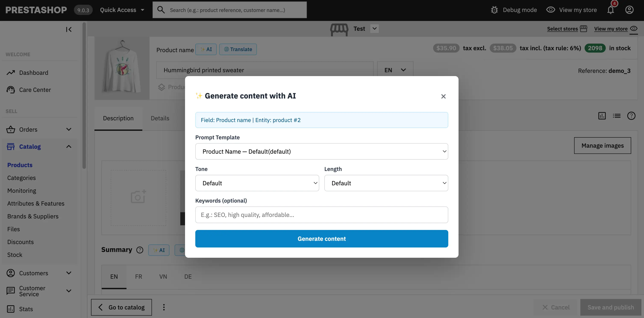Open Monitoring in the Catalog menu
Image resolution: width=644 pixels, height=318 pixels.
[22, 191]
